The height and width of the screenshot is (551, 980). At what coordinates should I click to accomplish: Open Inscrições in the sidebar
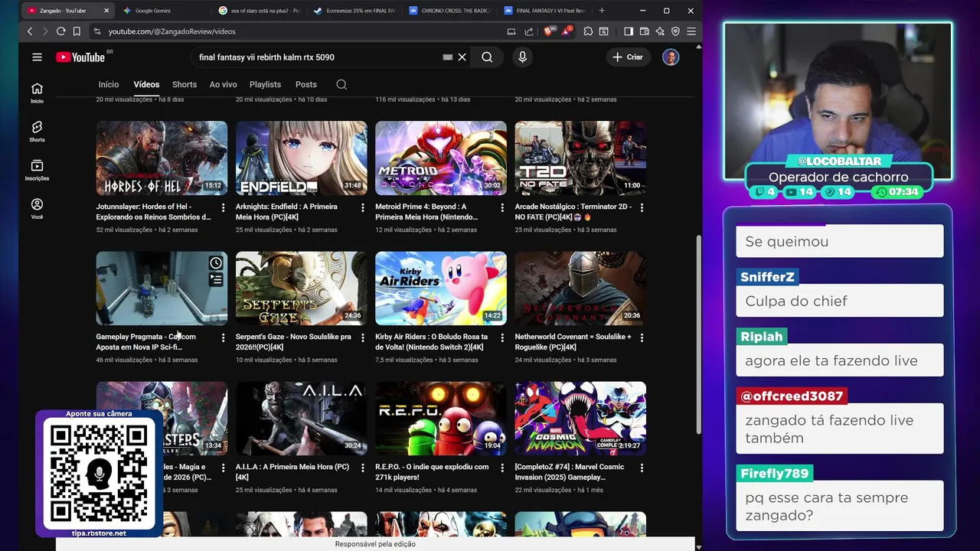(37, 170)
